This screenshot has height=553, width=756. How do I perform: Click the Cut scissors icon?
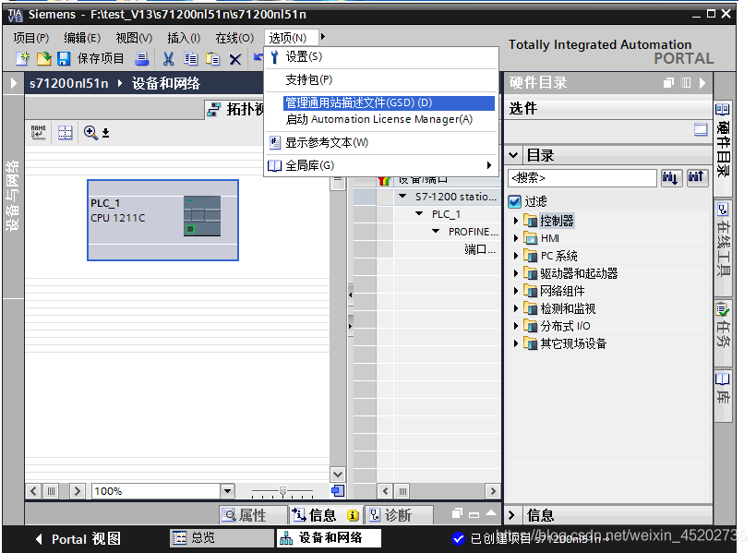(168, 59)
